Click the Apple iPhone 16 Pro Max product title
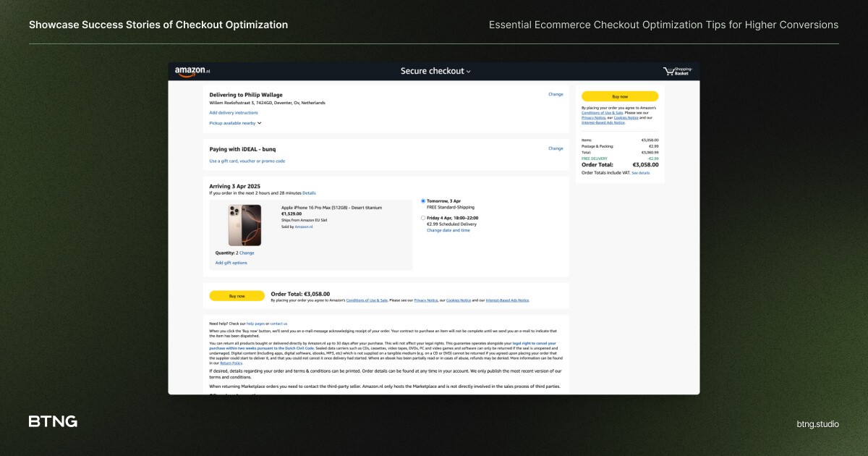The height and width of the screenshot is (456, 868). [x=332, y=208]
